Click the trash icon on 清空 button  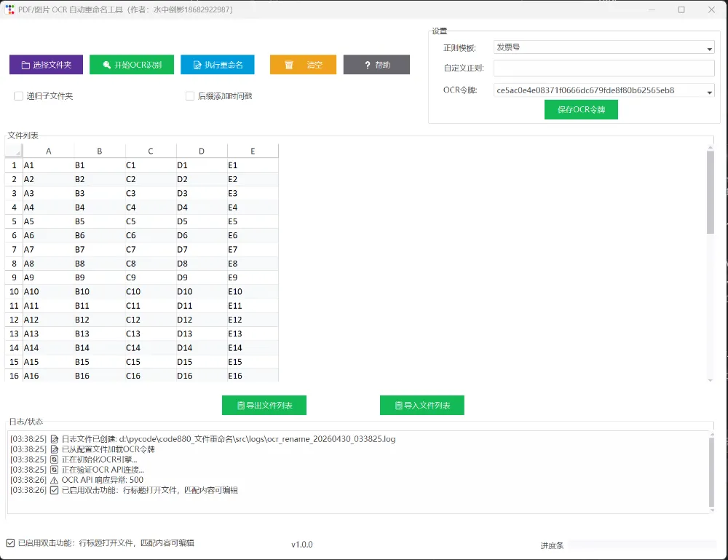(x=289, y=65)
